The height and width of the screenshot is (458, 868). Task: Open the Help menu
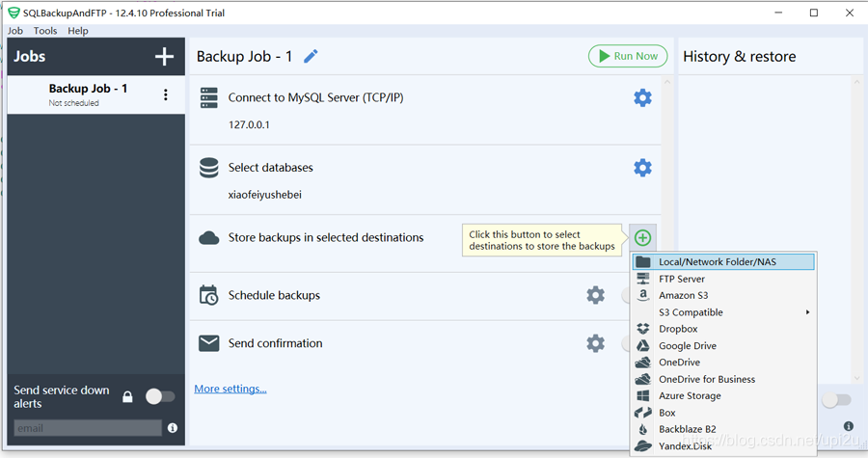(77, 31)
